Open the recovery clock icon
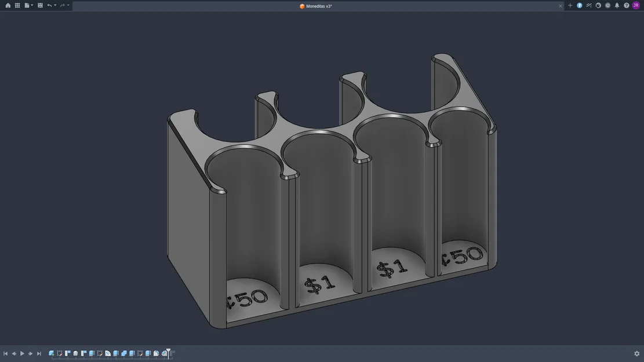644x362 pixels. tap(608, 6)
